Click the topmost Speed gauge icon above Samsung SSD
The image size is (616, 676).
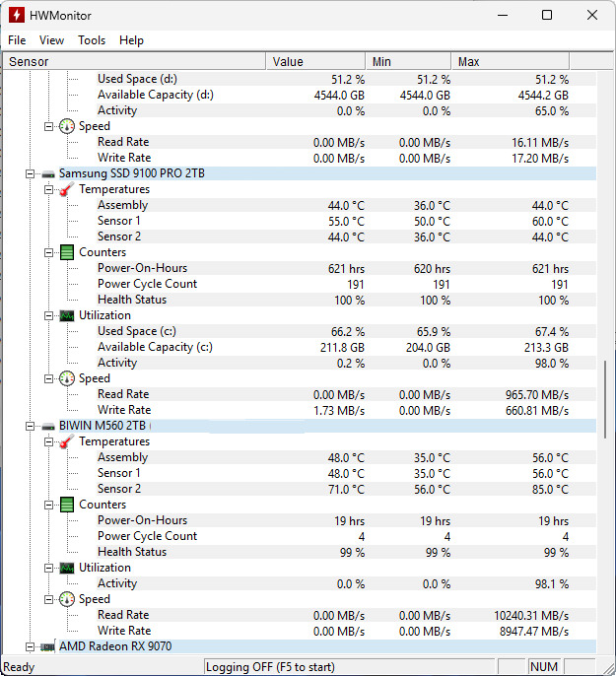pyautogui.click(x=67, y=126)
